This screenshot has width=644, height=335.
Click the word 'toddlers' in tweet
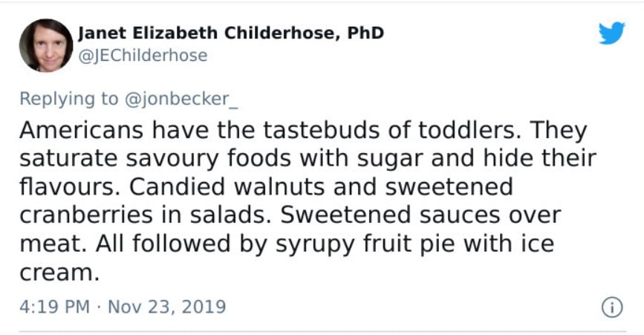coord(466,130)
